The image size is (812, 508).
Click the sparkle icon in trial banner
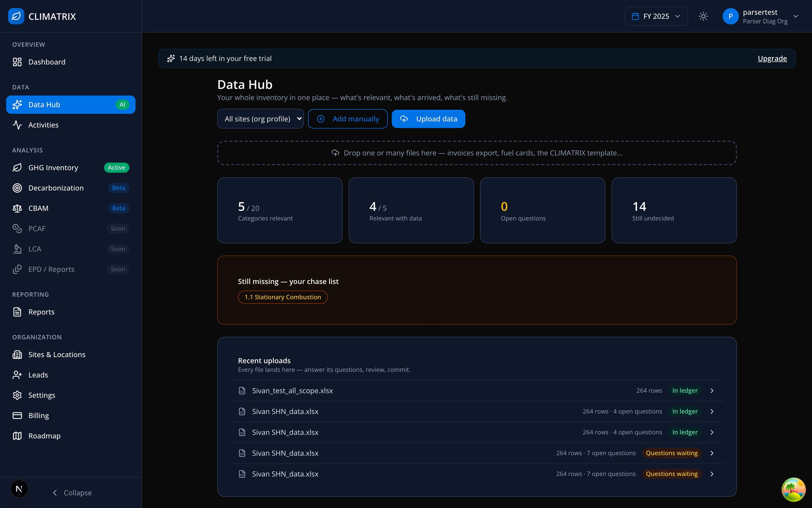171,58
